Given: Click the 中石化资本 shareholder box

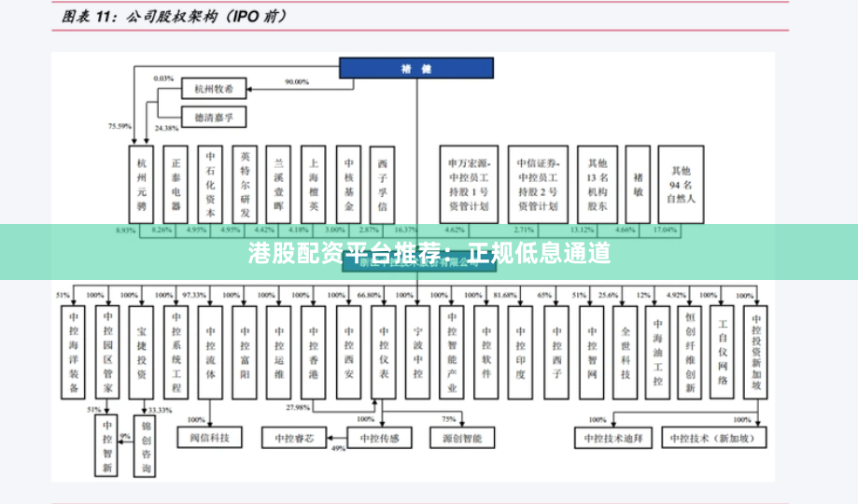Looking at the screenshot, I should click(x=210, y=185).
